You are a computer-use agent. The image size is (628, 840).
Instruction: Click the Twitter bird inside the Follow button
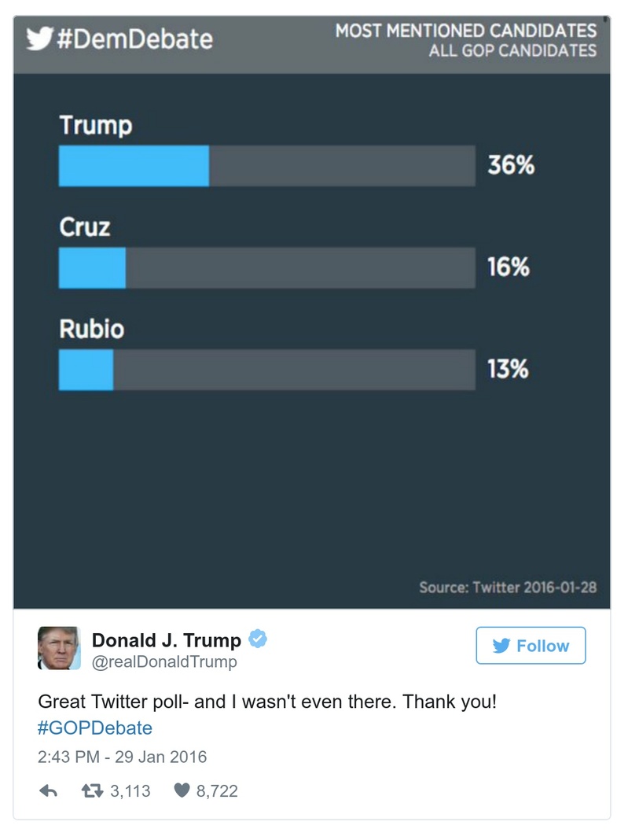coord(501,646)
